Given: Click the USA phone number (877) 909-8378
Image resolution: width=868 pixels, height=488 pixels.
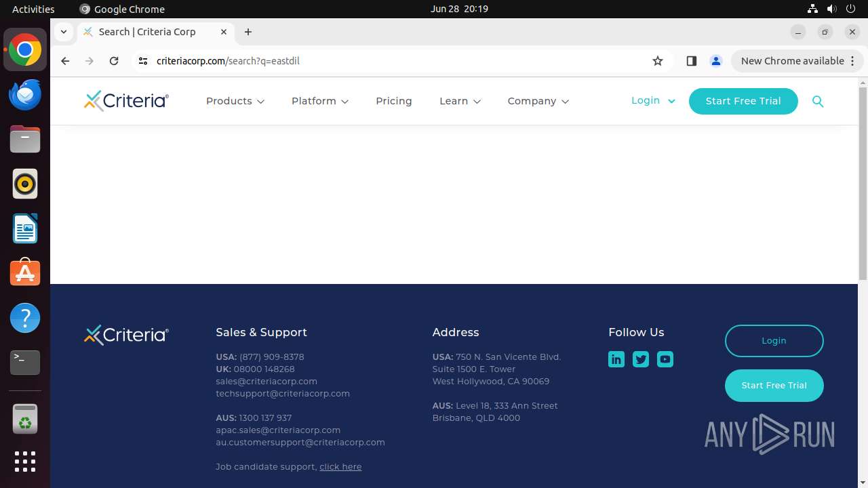Looking at the screenshot, I should pyautogui.click(x=272, y=357).
